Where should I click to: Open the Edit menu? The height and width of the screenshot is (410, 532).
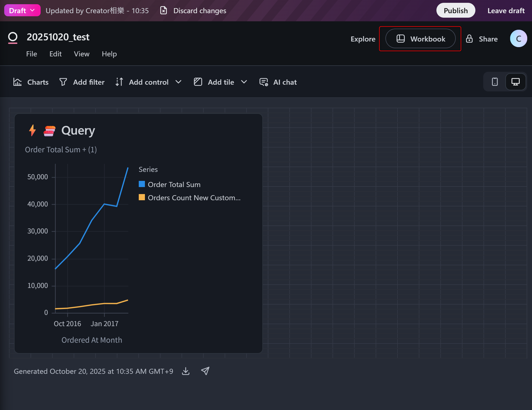click(55, 54)
